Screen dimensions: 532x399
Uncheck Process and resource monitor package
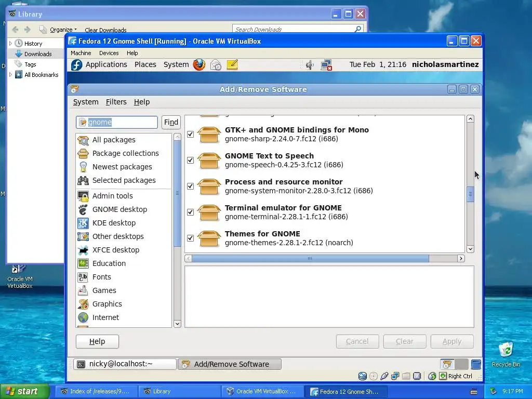[190, 187]
